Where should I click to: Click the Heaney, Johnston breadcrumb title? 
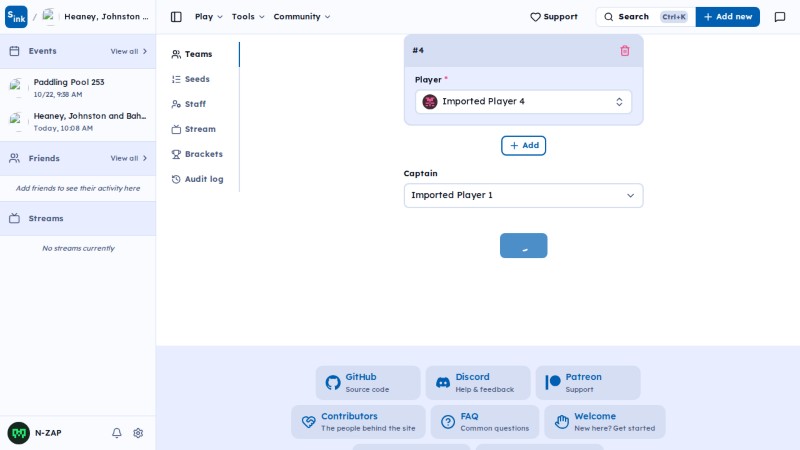click(x=107, y=17)
